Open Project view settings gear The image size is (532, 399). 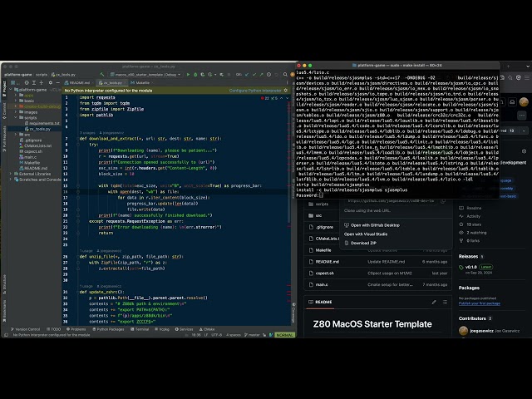(51, 82)
